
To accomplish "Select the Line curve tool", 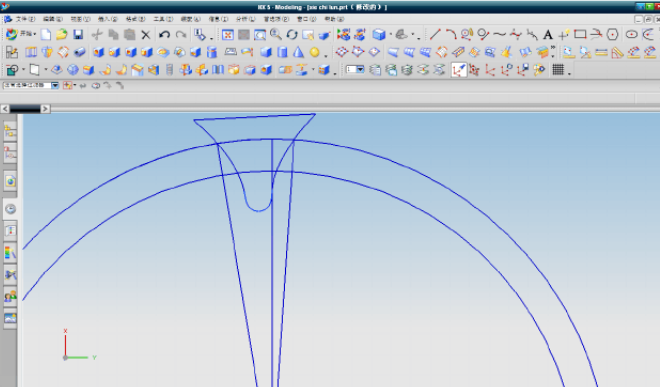I will [435, 34].
